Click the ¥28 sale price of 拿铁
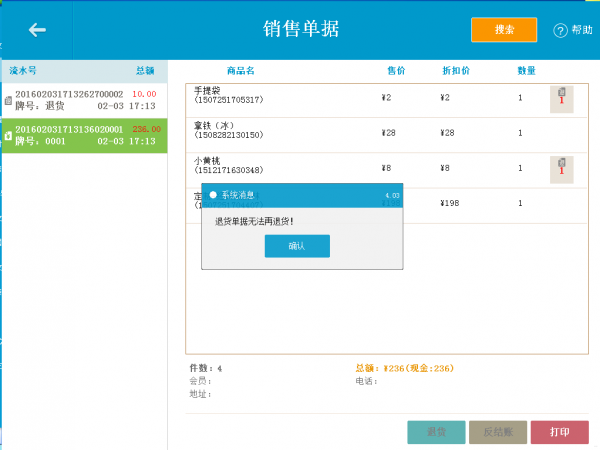Screen dimensions: 600x450 (x=388, y=133)
